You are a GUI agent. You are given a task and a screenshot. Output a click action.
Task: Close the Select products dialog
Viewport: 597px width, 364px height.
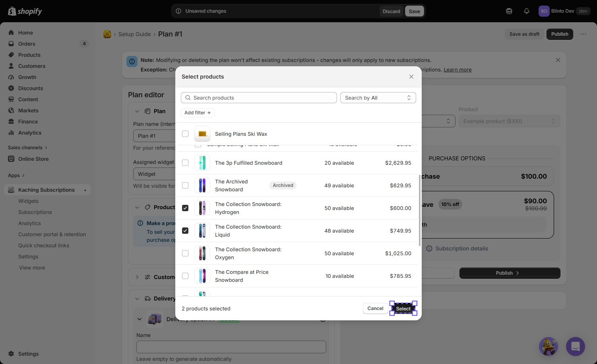click(411, 77)
